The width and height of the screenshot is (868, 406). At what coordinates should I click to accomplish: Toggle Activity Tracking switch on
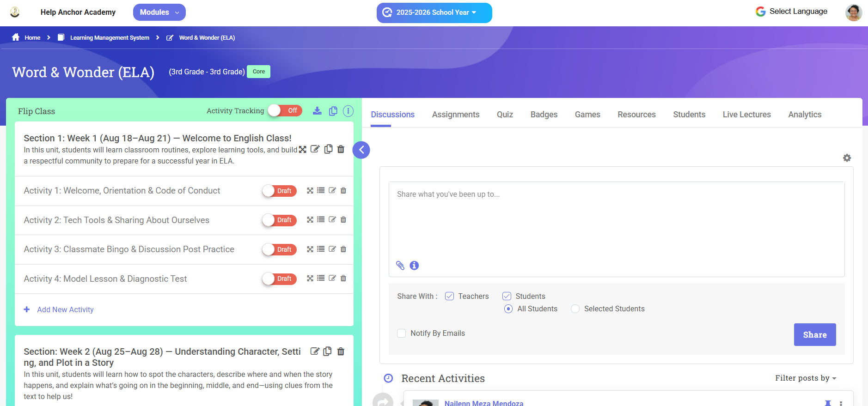(x=285, y=110)
